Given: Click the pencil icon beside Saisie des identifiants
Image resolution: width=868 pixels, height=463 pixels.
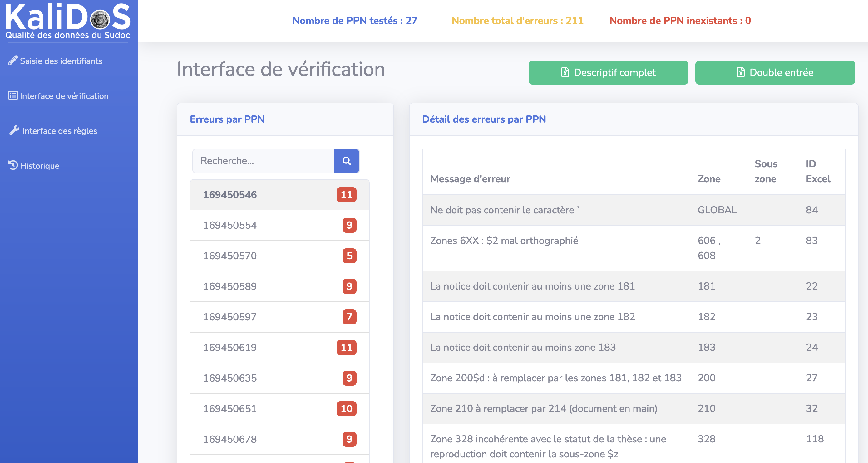Looking at the screenshot, I should click(x=13, y=61).
